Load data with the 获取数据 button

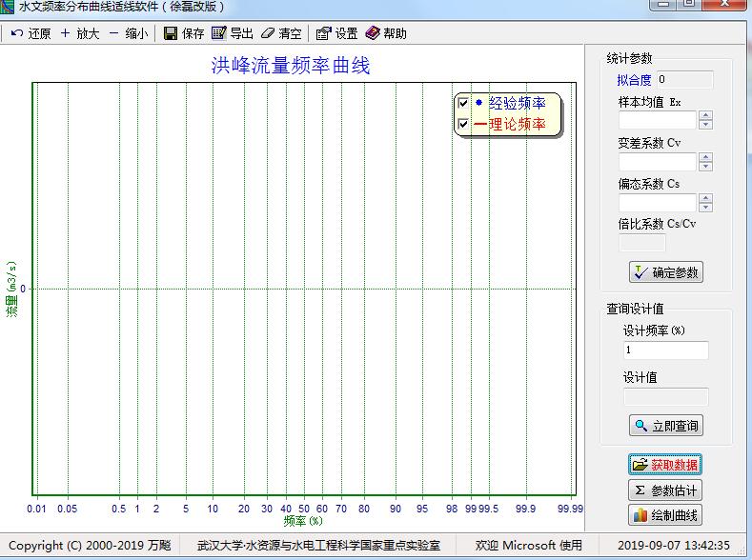[x=665, y=465]
